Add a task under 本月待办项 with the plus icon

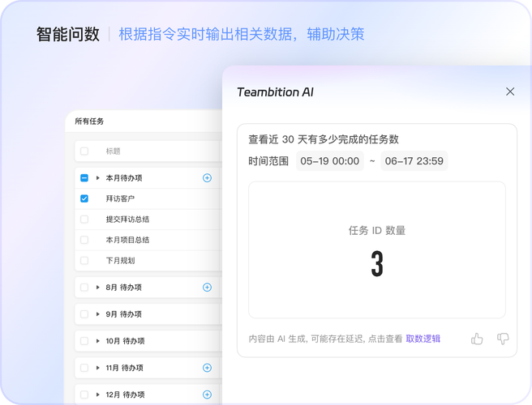pyautogui.click(x=207, y=178)
